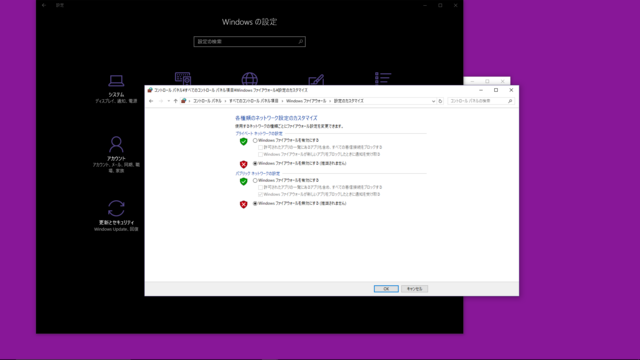Minimize the firewall Control Panel window
Screen dimensions: 640x360
[x=481, y=90]
